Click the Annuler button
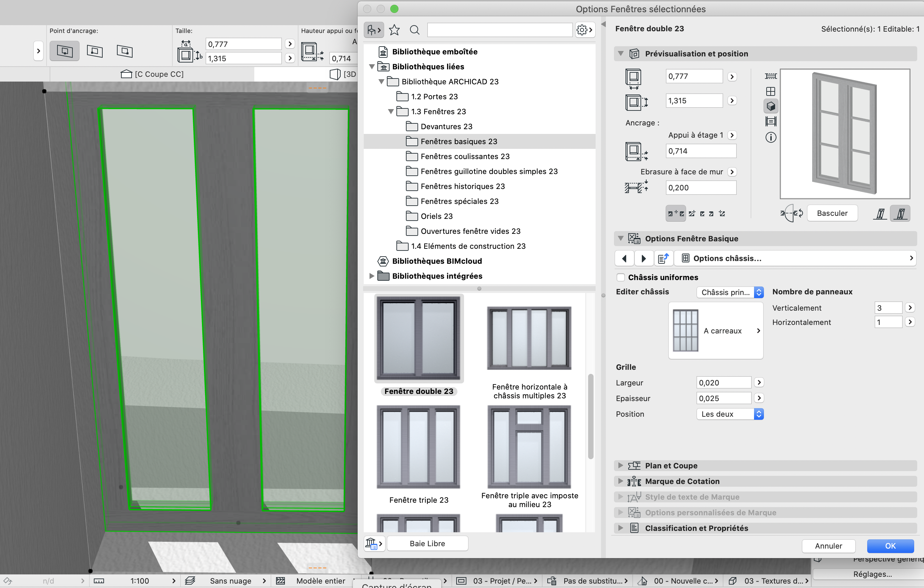 pyautogui.click(x=828, y=546)
